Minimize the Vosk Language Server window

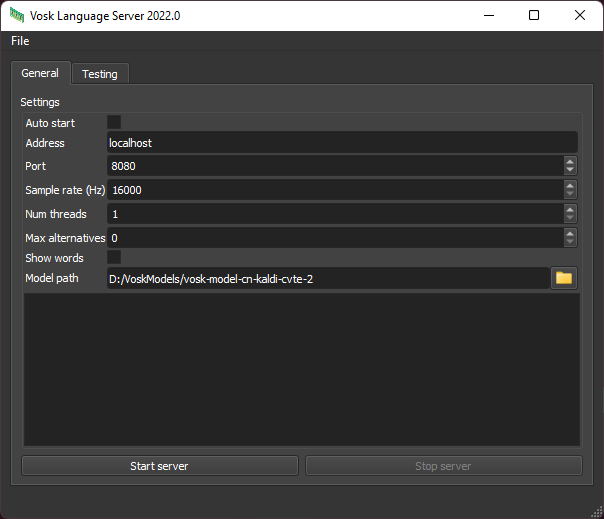pos(489,15)
